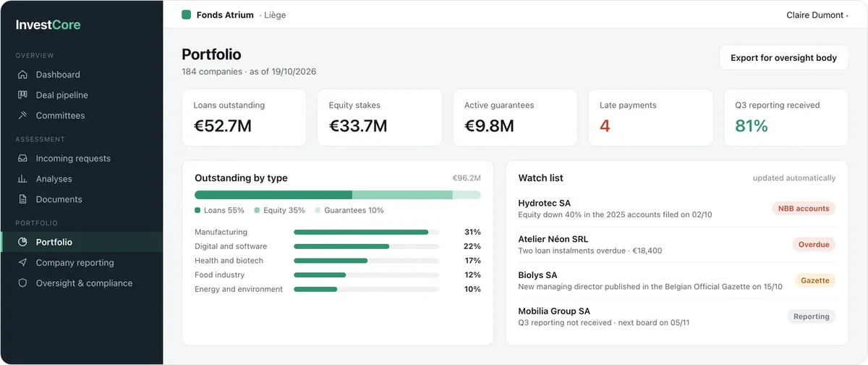Click the Incoming requests inbox icon
The image size is (868, 365).
tap(22, 158)
